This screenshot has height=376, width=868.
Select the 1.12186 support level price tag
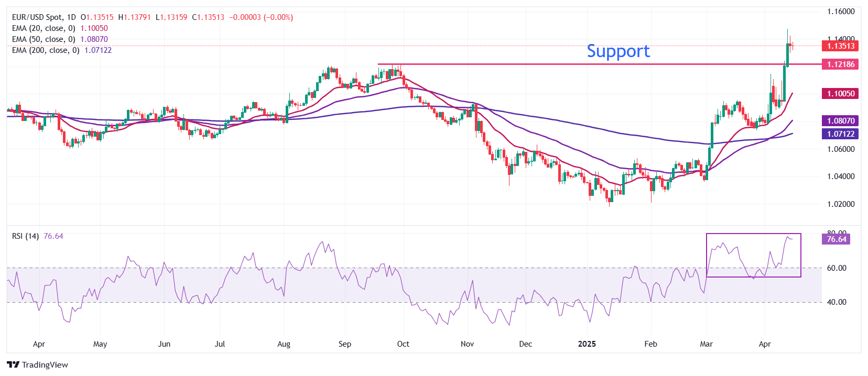pyautogui.click(x=841, y=64)
